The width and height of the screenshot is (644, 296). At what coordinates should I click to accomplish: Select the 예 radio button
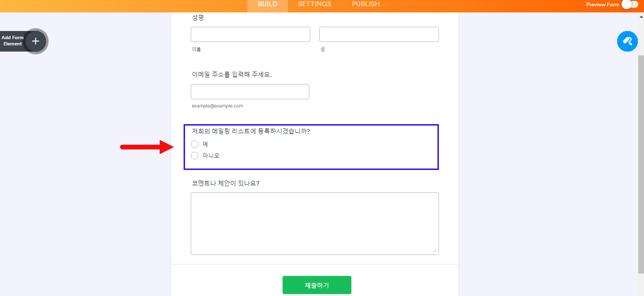pos(195,144)
